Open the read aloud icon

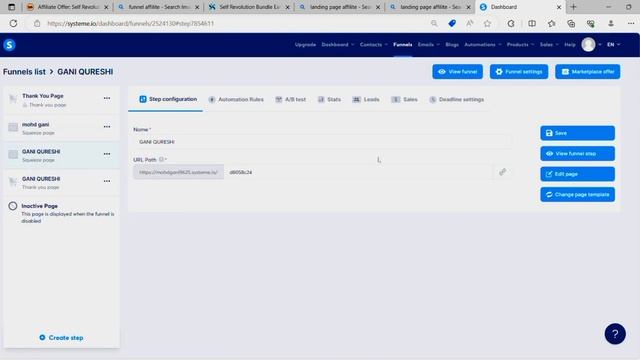click(469, 23)
